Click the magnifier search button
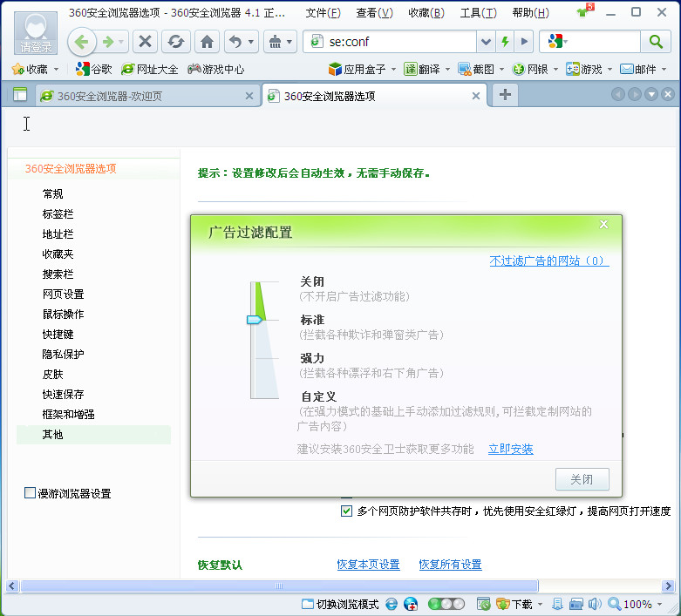681x616 pixels. (656, 42)
